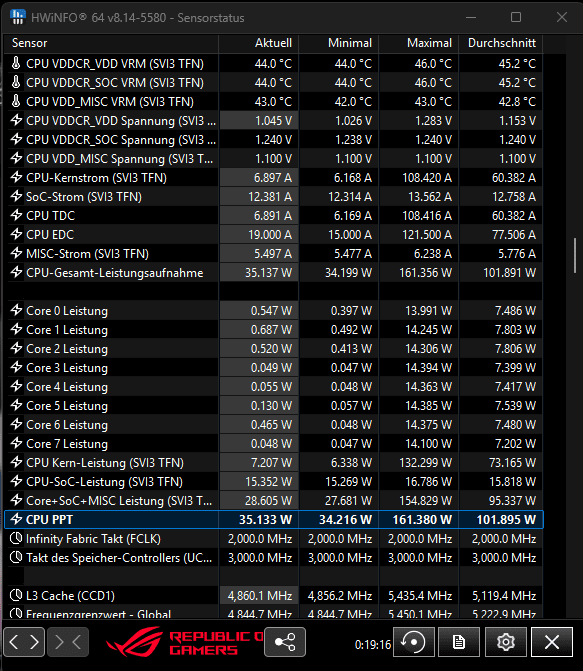
Task: Select Core 5 Leistung row label
Action: pyautogui.click(x=67, y=406)
